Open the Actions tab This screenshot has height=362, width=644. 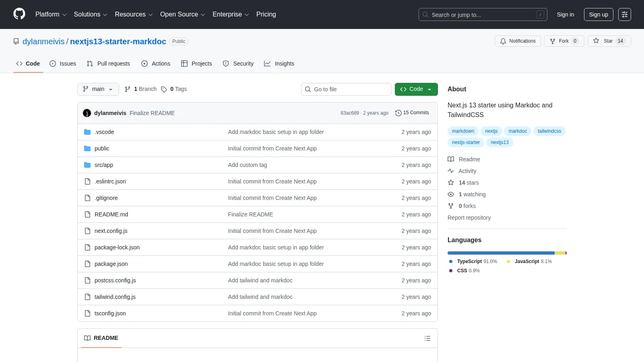point(156,64)
